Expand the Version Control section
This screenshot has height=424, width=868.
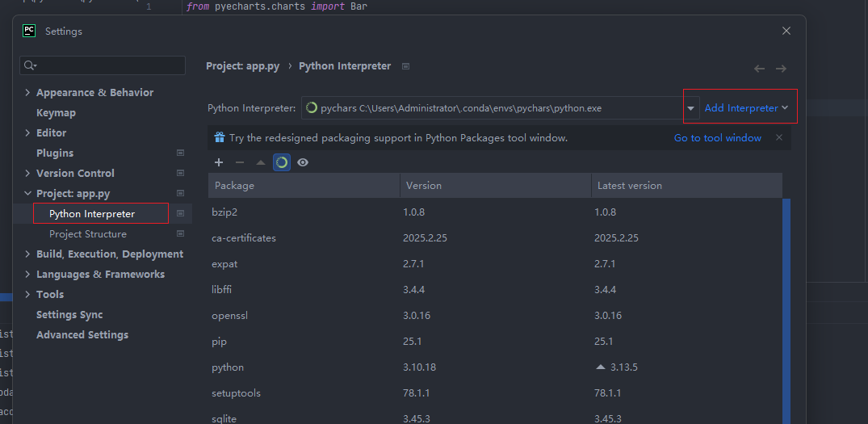(x=27, y=174)
